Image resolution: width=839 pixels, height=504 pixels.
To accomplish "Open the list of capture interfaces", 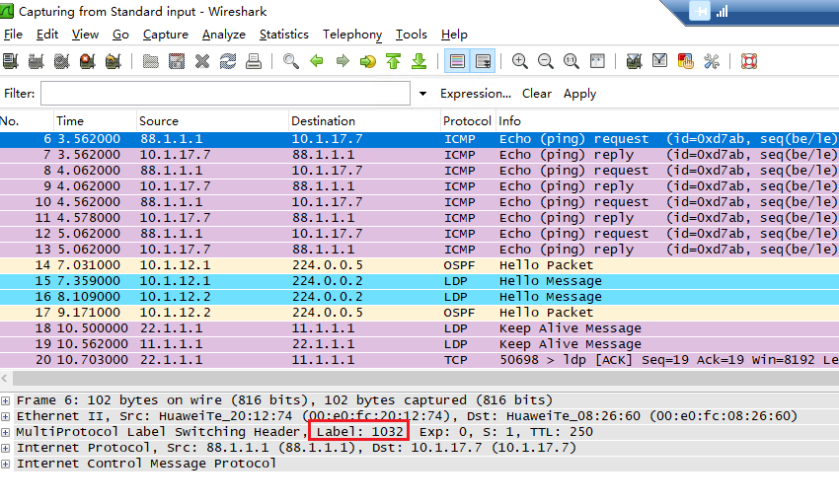I will click(10, 61).
